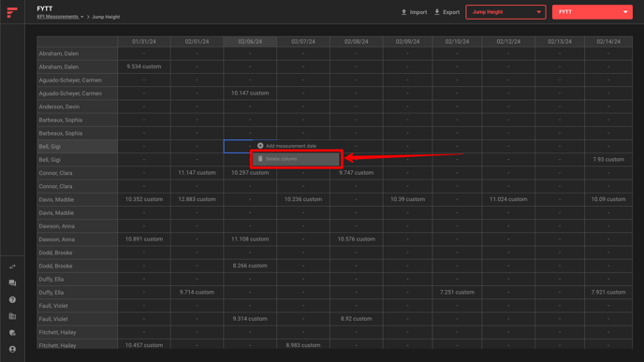This screenshot has width=644, height=362.
Task: Open the red FYTT team dropdown
Action: click(592, 12)
